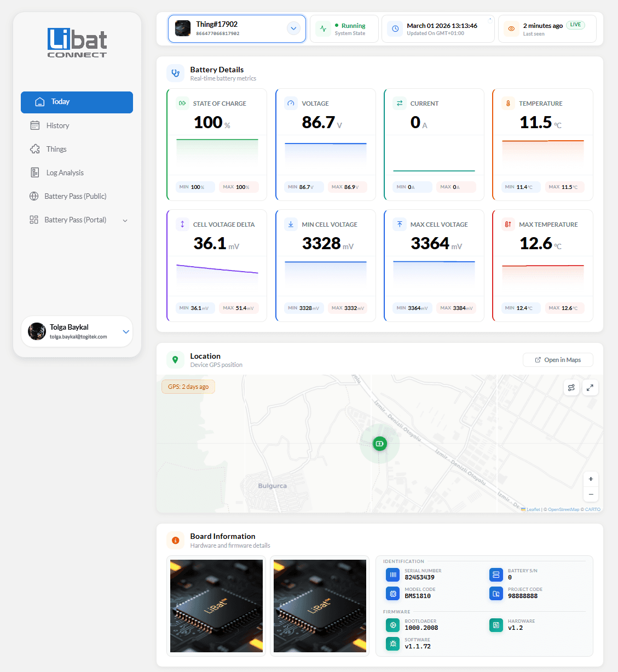The width and height of the screenshot is (618, 672).
Task: Click the second LiBat board image thumbnail
Action: [320, 606]
